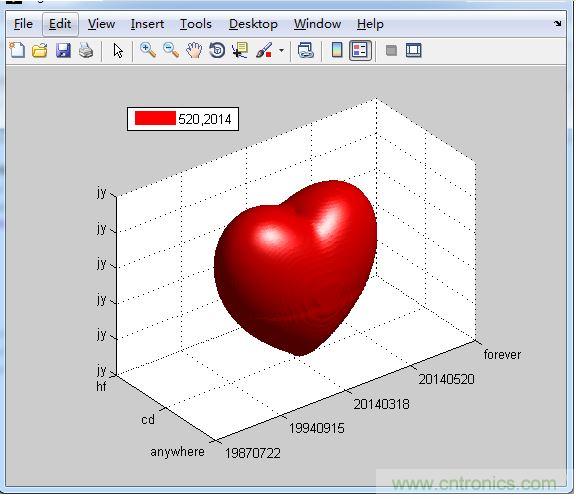Viewport: 576px width, 499px height.
Task: Click the Link Plot icon
Action: [306, 50]
